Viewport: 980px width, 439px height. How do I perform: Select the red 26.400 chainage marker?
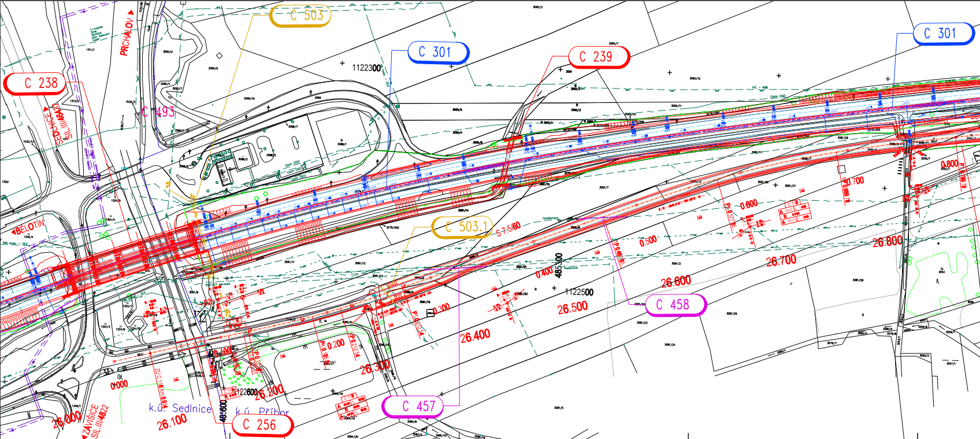point(475,336)
